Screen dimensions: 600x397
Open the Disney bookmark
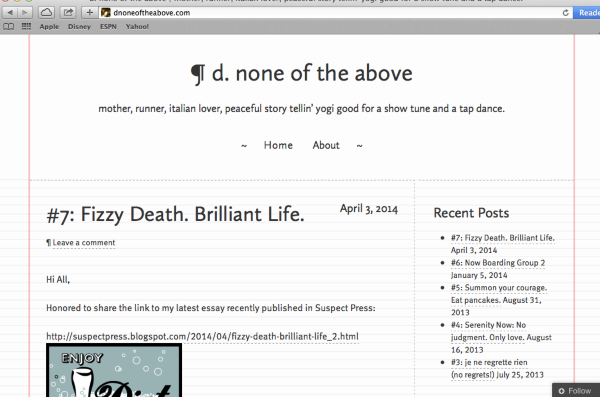coord(79,26)
